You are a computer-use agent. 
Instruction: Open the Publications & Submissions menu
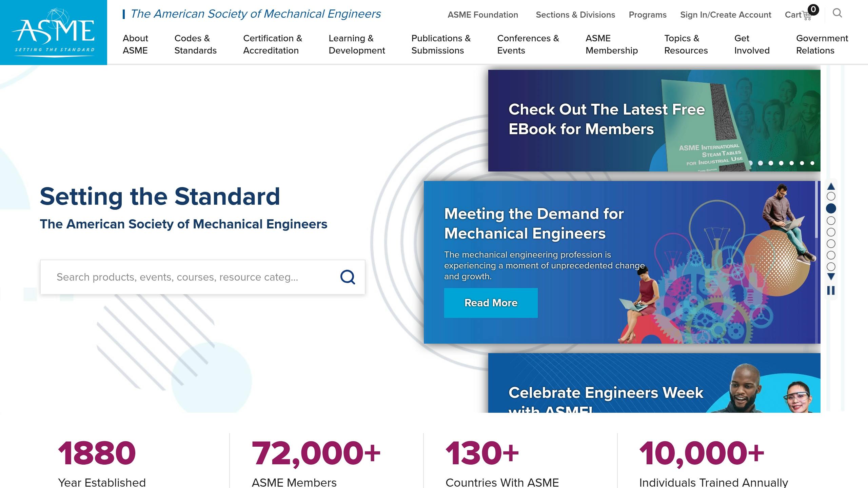tap(441, 44)
